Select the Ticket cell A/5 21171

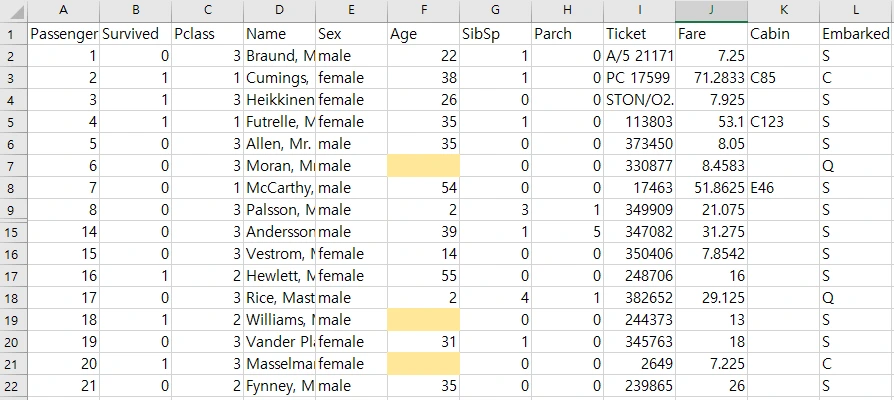[639, 55]
